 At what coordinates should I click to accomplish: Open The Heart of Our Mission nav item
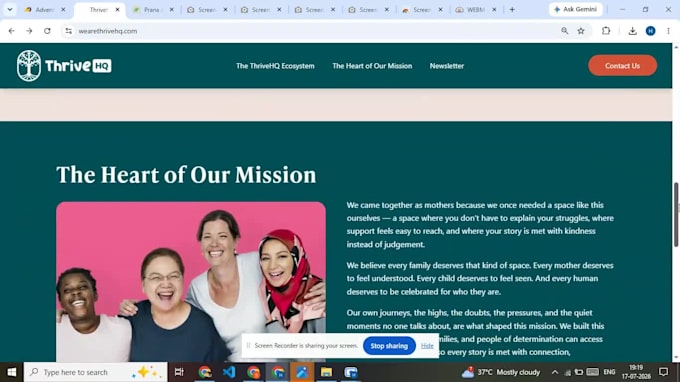[x=372, y=66]
